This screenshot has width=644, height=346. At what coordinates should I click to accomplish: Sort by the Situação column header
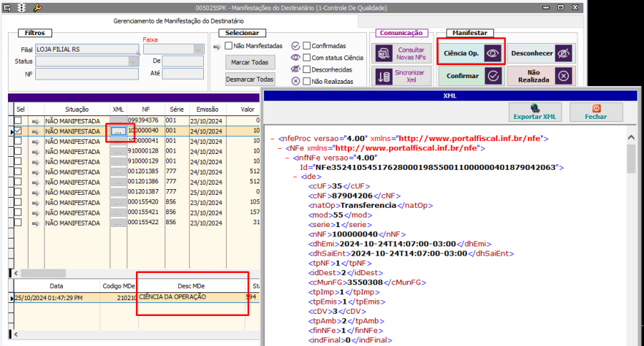coord(77,110)
